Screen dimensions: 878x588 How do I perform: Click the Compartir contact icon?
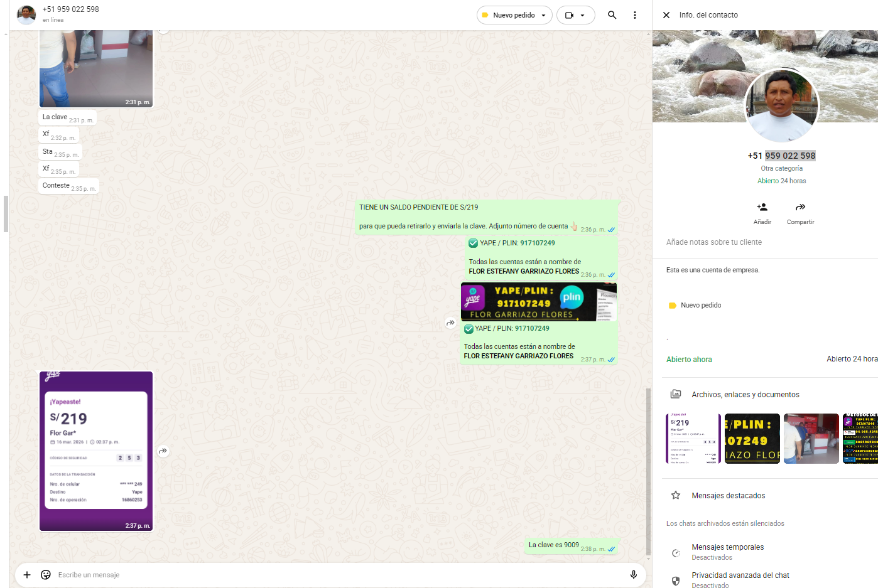[x=800, y=208]
